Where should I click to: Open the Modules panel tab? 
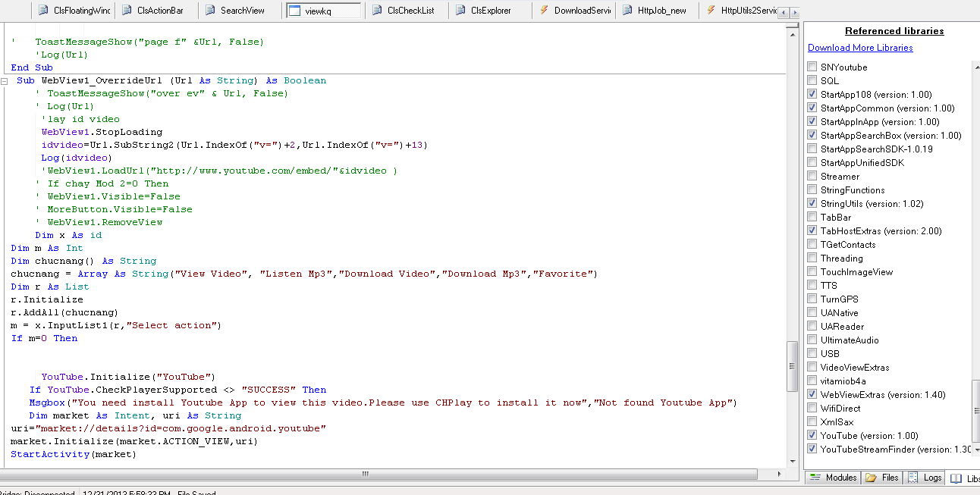pyautogui.click(x=833, y=478)
